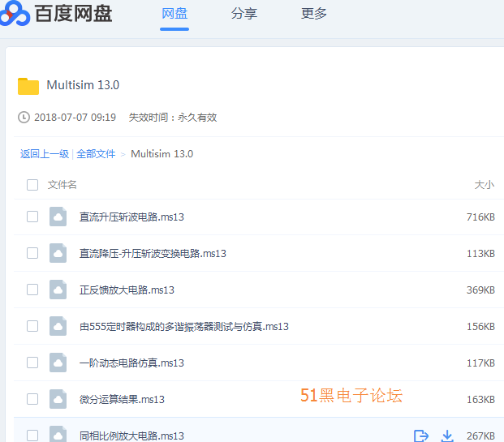Sort by the 文件名 column header
Image resolution: width=504 pixels, height=442 pixels.
pyautogui.click(x=62, y=185)
